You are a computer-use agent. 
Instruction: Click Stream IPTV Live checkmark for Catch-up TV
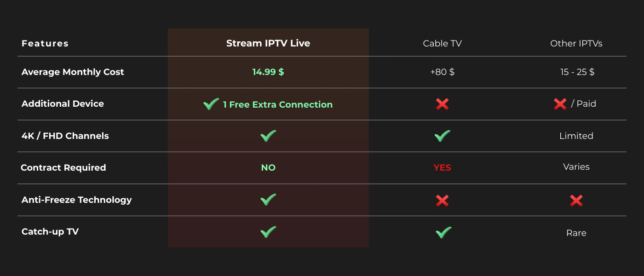pos(268,232)
